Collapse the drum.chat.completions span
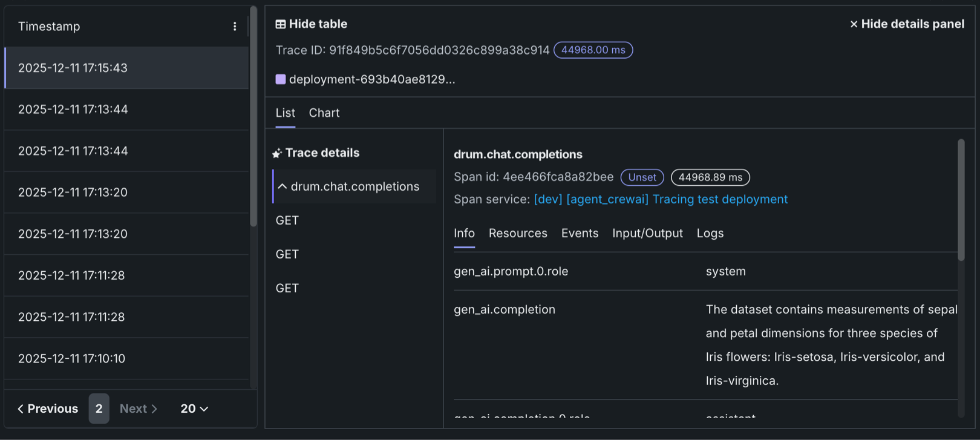This screenshot has width=980, height=440. click(x=283, y=186)
